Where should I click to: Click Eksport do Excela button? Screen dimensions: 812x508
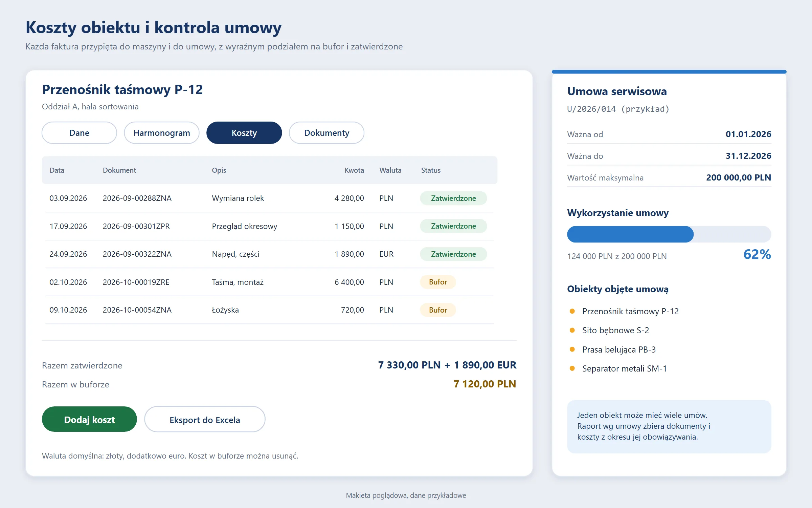tap(205, 419)
